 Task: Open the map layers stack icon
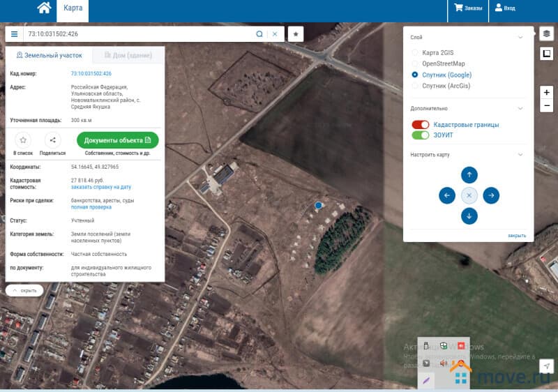(546, 33)
